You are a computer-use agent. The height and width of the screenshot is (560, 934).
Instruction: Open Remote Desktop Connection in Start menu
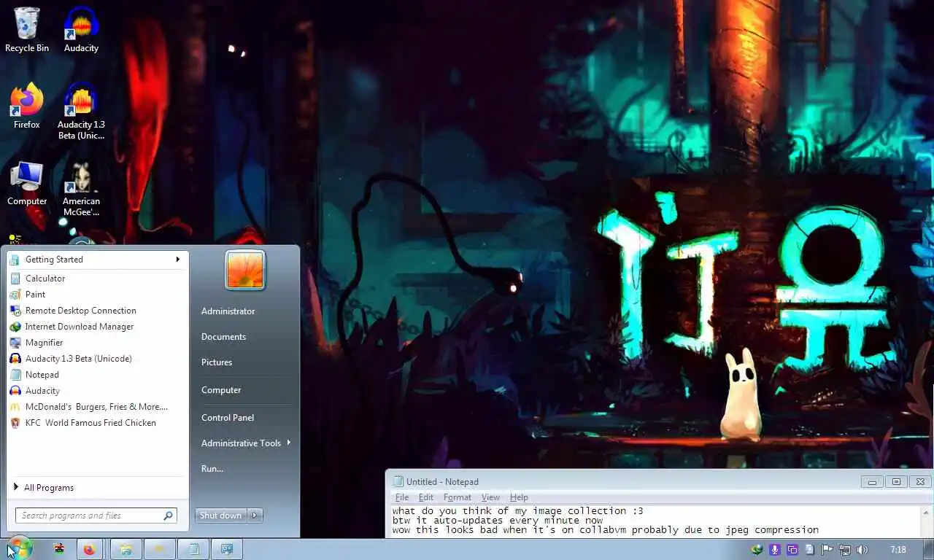click(98, 311)
